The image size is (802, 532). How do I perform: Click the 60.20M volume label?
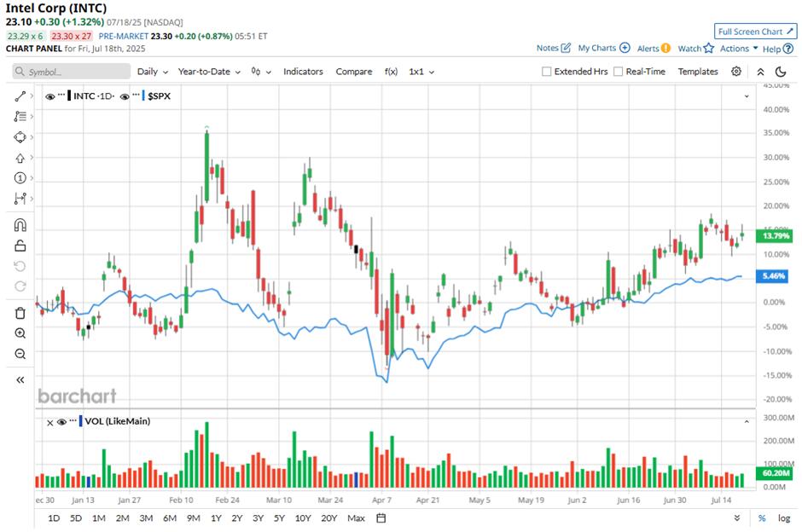tap(776, 473)
